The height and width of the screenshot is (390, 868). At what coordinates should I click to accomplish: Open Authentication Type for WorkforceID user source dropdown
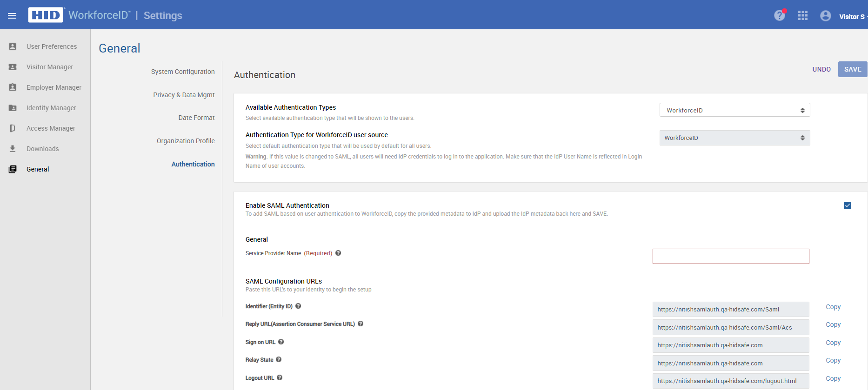(x=734, y=138)
